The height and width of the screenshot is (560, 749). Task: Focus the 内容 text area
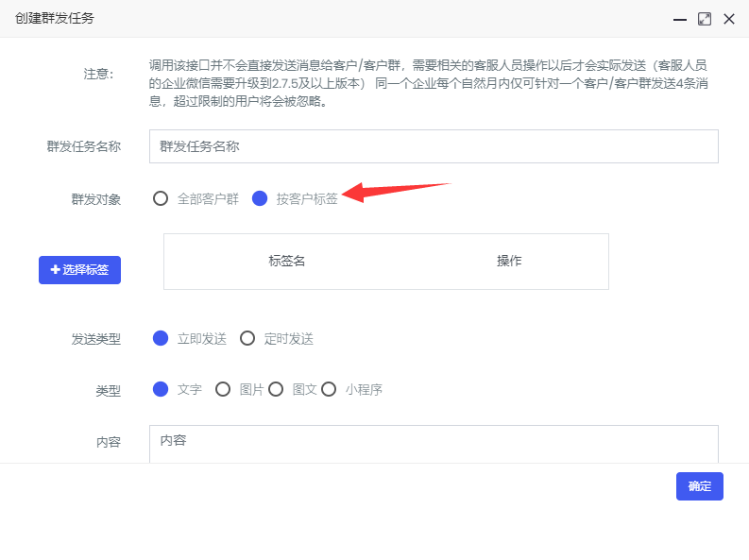tap(434, 444)
